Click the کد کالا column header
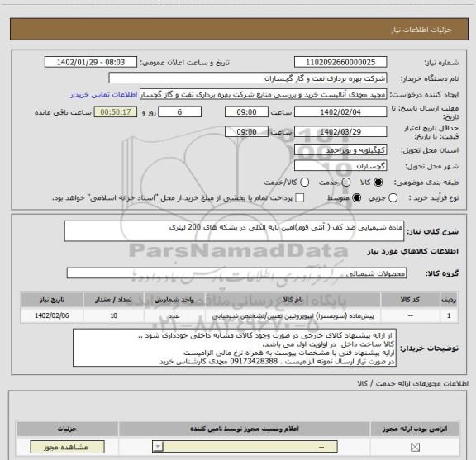476x460 pixels. coord(410,300)
